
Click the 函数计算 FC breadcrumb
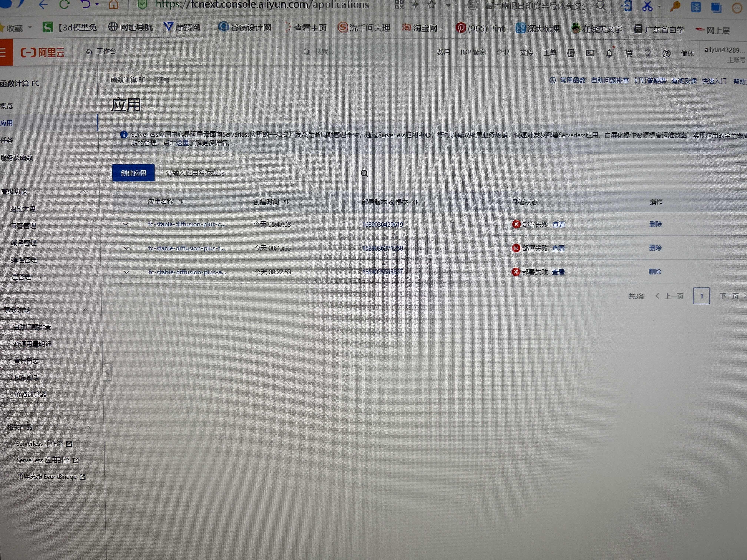(128, 80)
